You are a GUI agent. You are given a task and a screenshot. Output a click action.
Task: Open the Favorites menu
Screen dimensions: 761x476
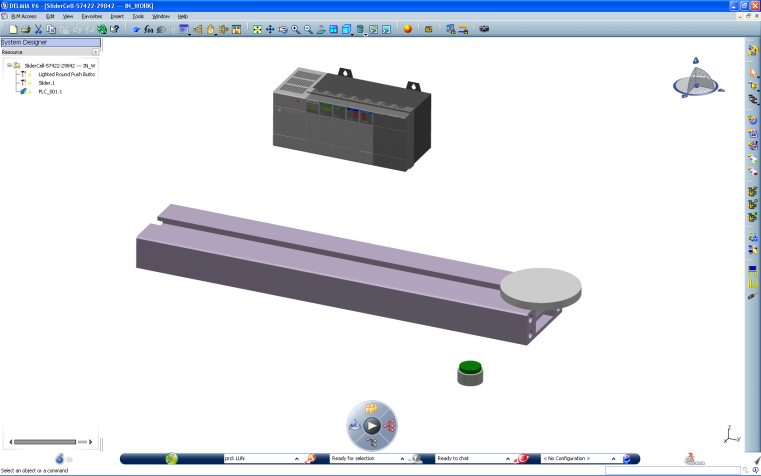pos(92,16)
